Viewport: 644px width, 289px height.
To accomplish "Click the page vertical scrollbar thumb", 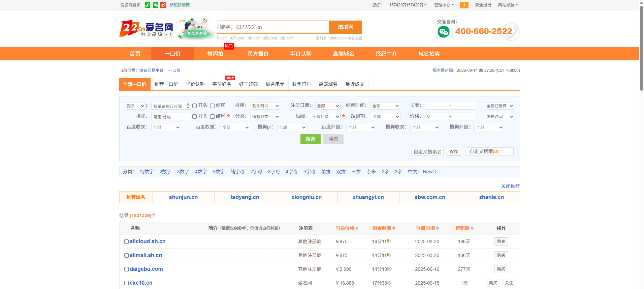I will tap(641, 47).
